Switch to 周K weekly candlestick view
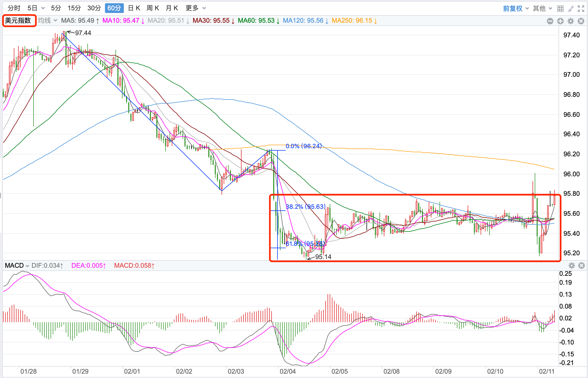This screenshot has width=588, height=378. point(153,8)
